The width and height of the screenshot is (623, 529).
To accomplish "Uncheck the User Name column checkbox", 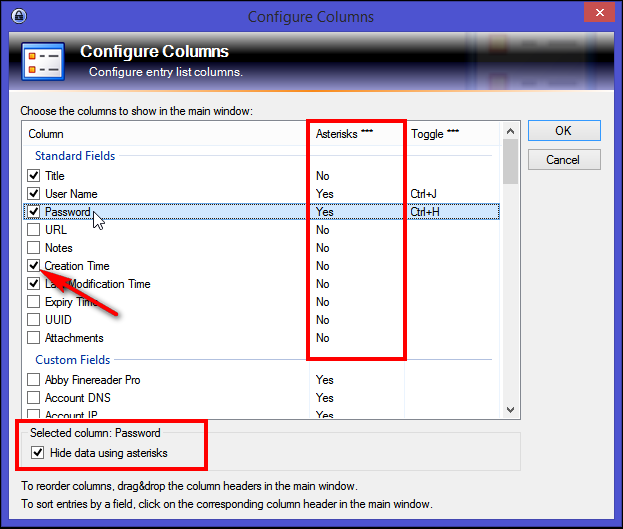I will coord(34,194).
